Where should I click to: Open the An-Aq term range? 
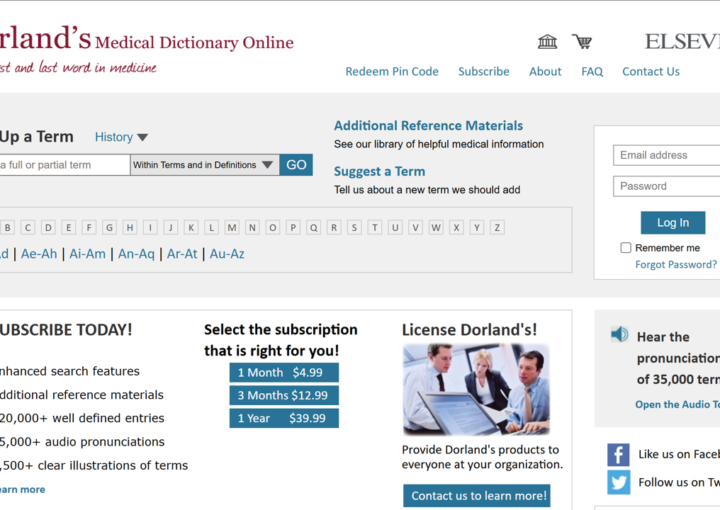point(136,254)
